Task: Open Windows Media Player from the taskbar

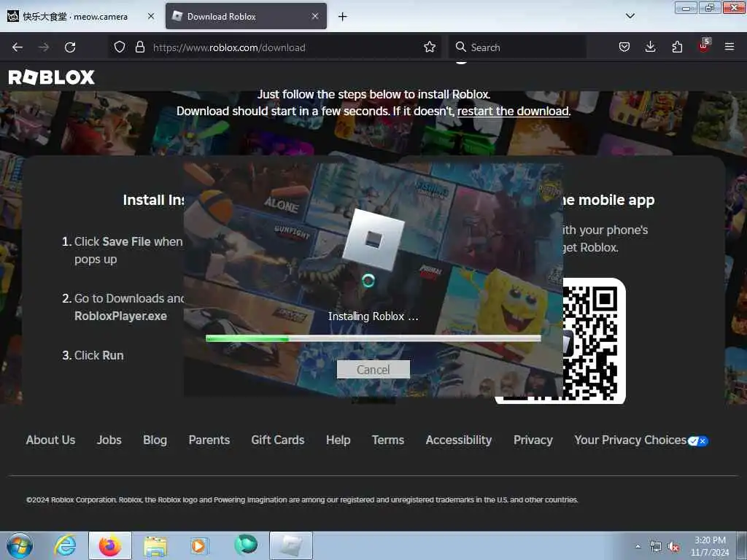Action: tap(198, 546)
